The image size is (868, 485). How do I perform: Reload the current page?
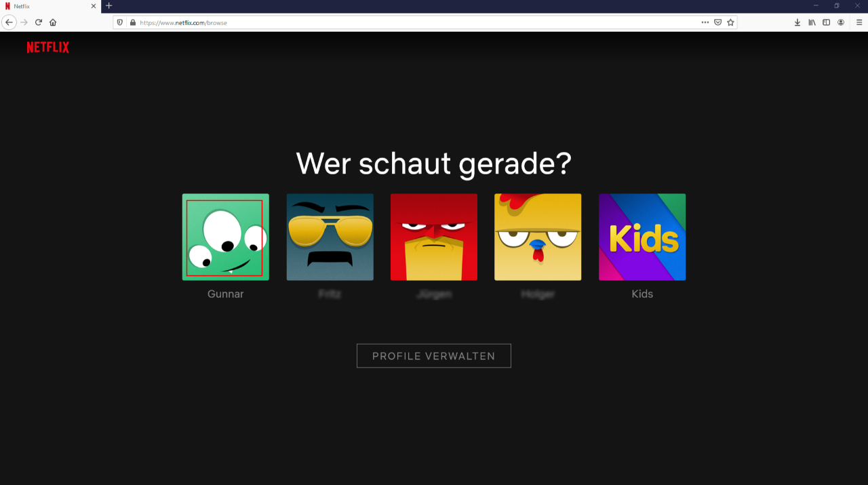[39, 22]
